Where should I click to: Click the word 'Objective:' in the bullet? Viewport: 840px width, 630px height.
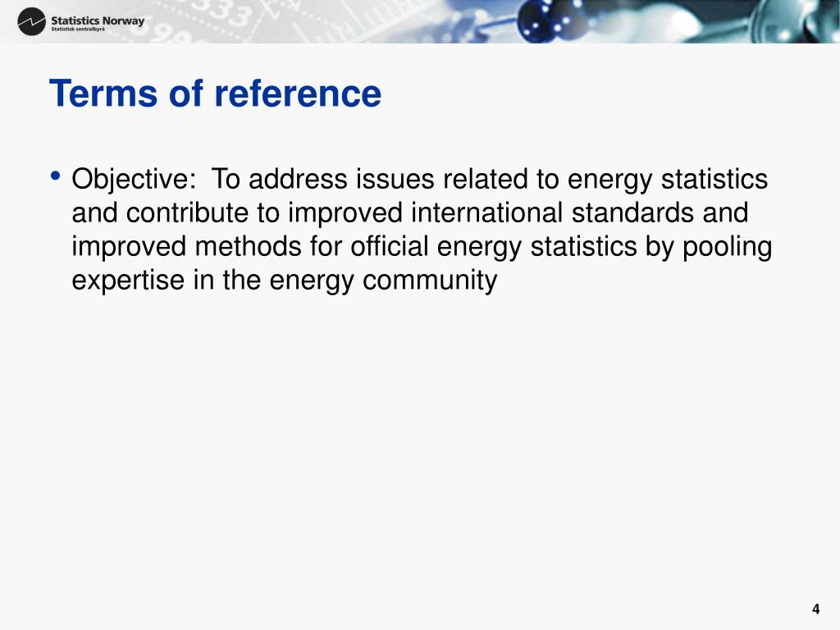134,180
